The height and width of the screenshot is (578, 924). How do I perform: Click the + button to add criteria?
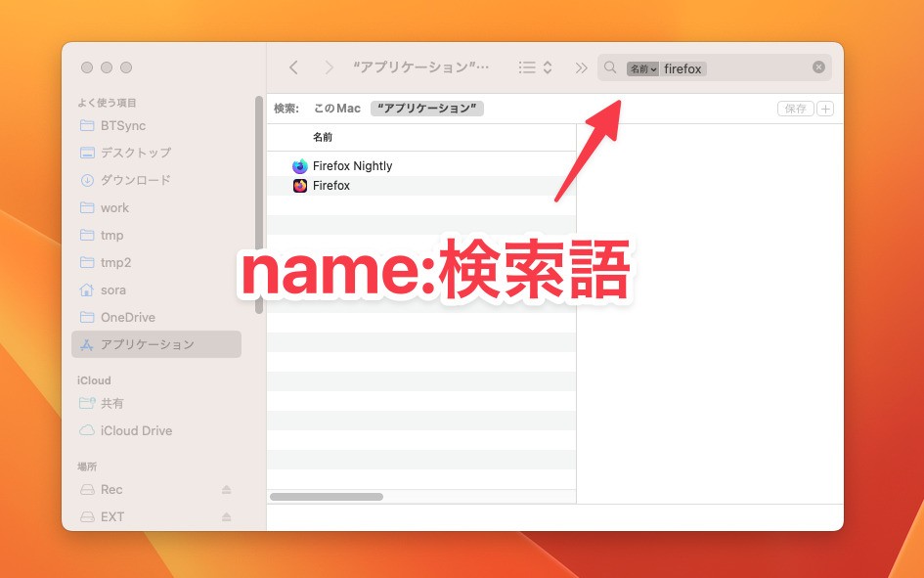824,108
